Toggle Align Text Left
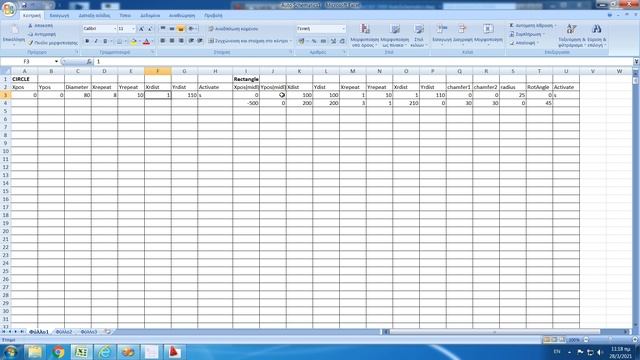The width and height of the screenshot is (640, 360). [x=163, y=41]
